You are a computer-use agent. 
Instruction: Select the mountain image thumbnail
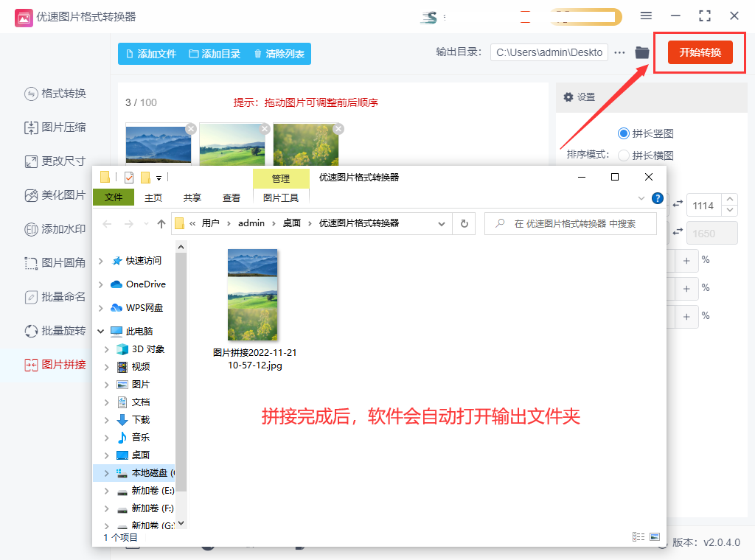coord(158,145)
